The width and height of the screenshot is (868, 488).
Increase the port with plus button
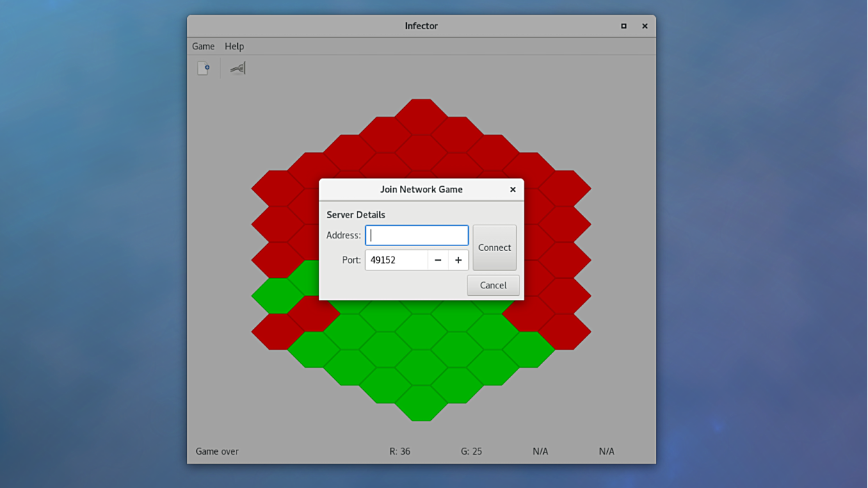[458, 260]
